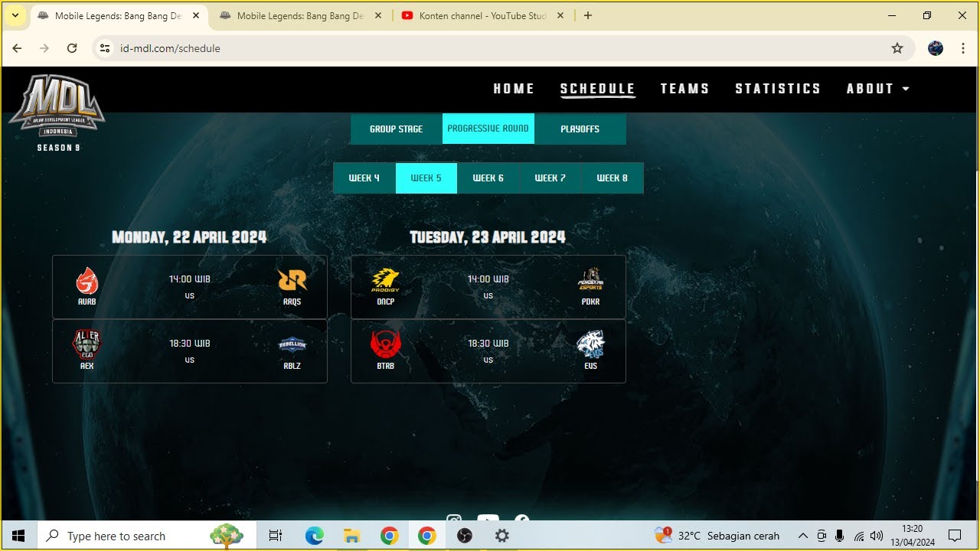
Task: Close the second Mobile Legends tab
Action: click(377, 15)
